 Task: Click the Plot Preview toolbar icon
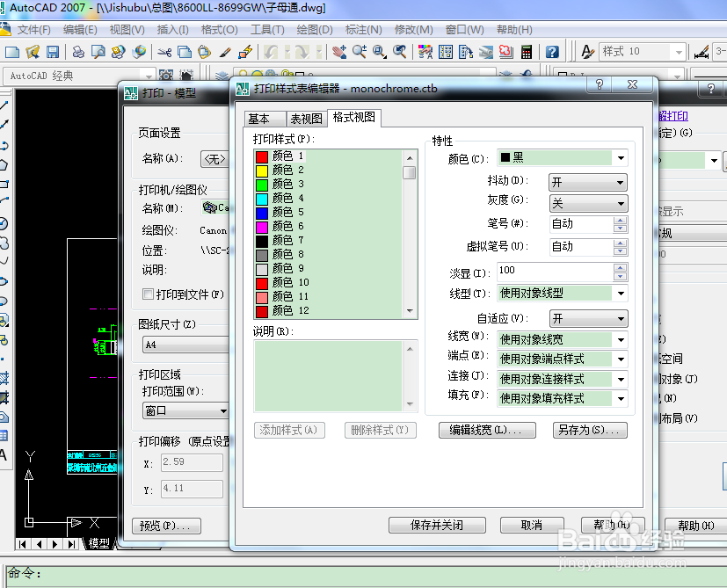(98, 52)
